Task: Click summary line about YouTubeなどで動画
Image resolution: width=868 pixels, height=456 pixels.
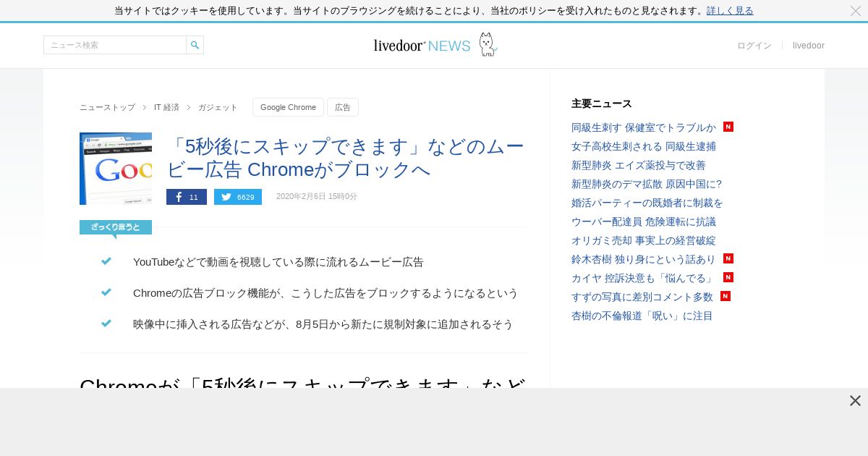Action: click(x=278, y=262)
